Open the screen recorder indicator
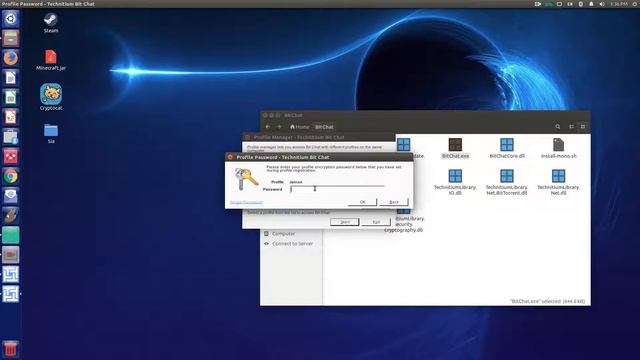Viewport: 640px width, 360px height. (538, 4)
